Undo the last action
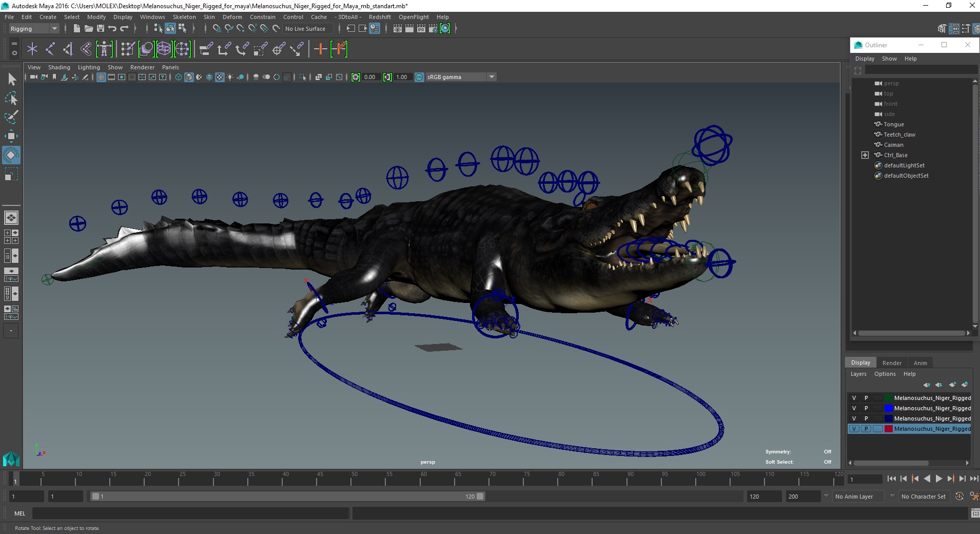The width and height of the screenshot is (980, 534). [x=112, y=28]
